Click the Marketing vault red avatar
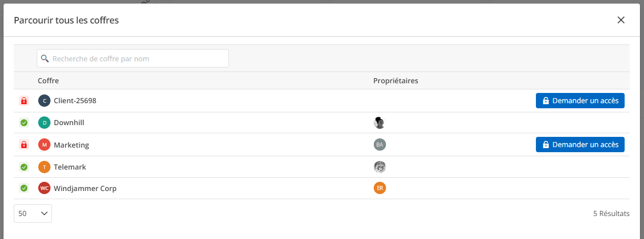Image resolution: width=644 pixels, height=239 pixels. (x=44, y=145)
